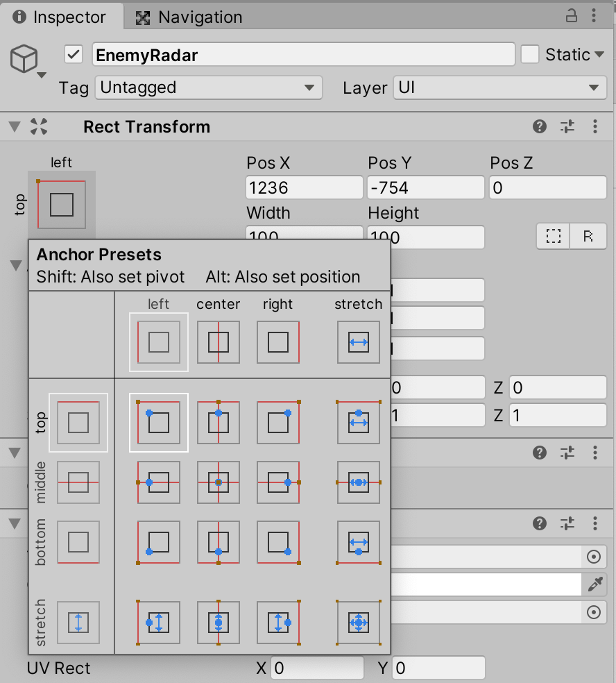
Task: Open the Tag dropdown
Action: click(208, 87)
